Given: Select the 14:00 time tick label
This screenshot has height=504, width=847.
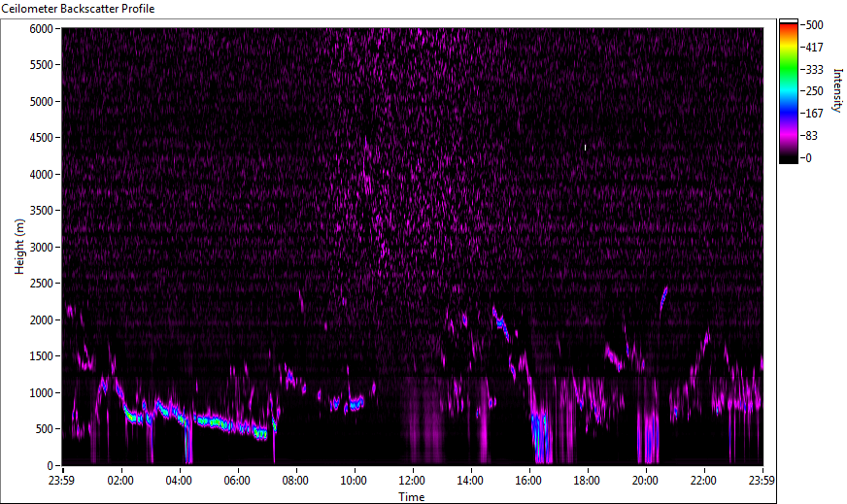Looking at the screenshot, I should coord(470,481).
